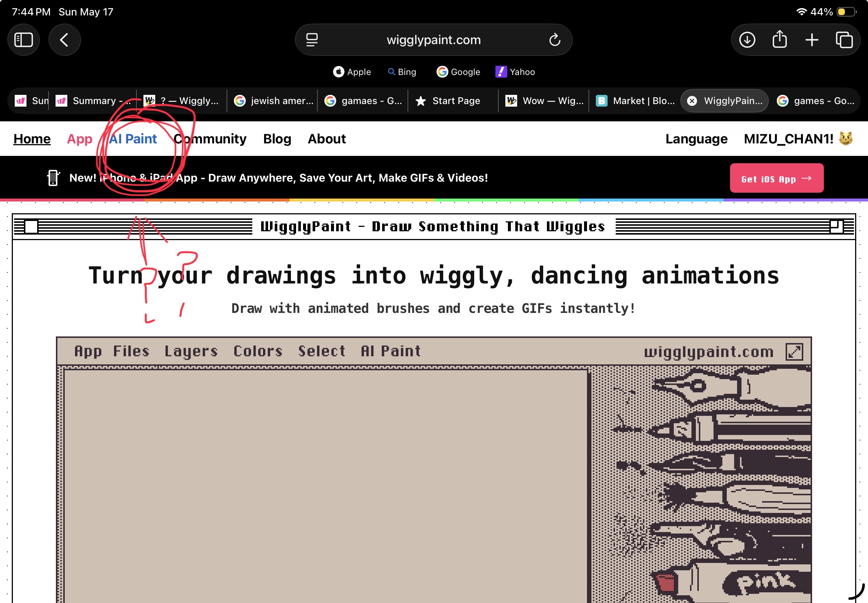Open the Colors menu
The width and height of the screenshot is (868, 603).
click(258, 352)
